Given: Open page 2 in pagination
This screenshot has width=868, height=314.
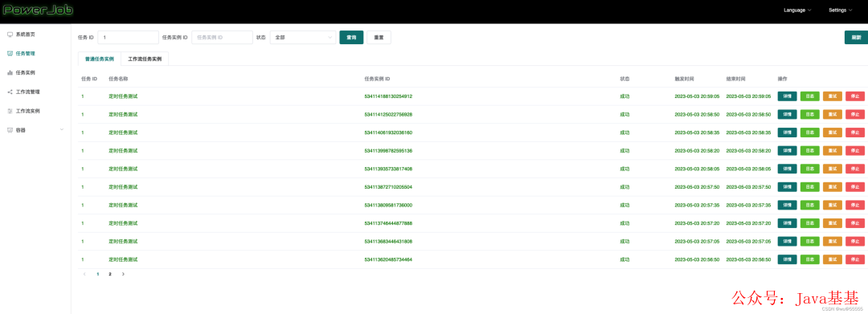Looking at the screenshot, I should point(109,274).
